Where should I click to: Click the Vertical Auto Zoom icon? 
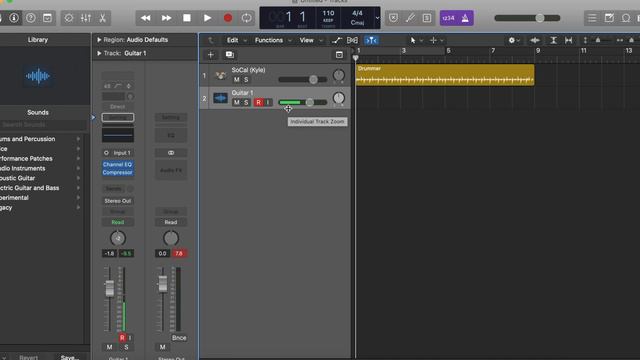553,40
